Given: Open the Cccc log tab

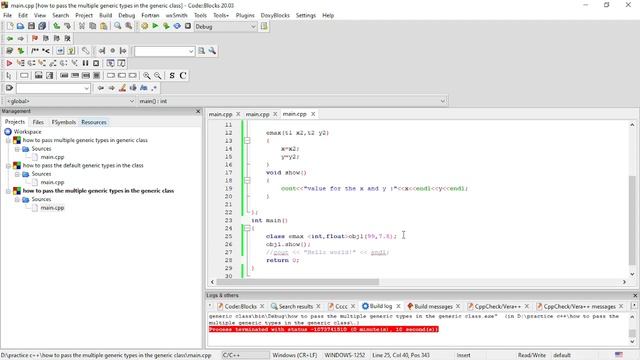Looking at the screenshot, I should tap(341, 306).
